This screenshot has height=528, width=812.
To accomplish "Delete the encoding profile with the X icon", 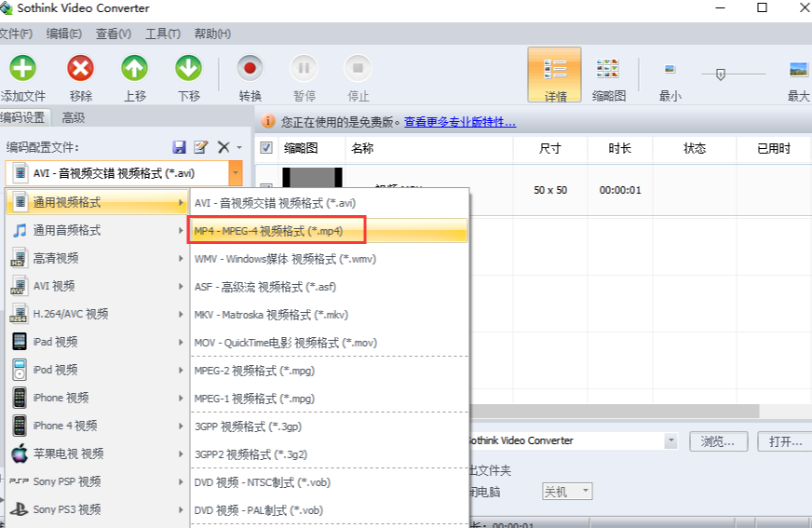I will [223, 147].
